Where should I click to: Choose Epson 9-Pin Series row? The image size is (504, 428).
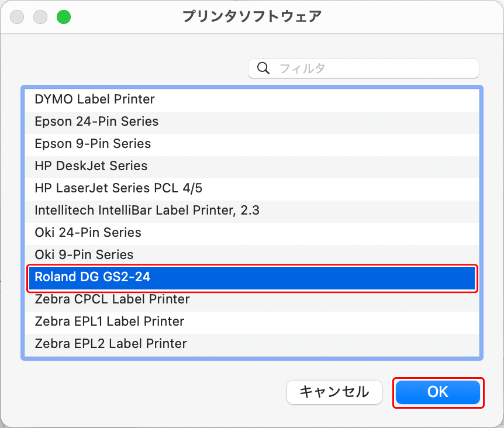[252, 144]
